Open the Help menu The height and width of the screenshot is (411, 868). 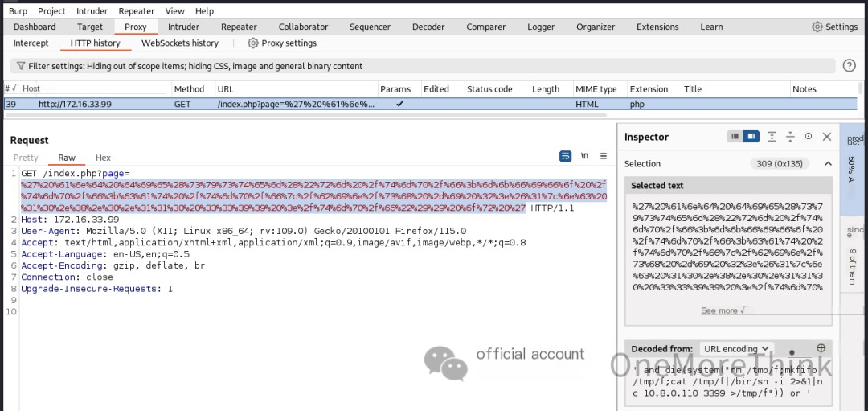click(x=204, y=11)
